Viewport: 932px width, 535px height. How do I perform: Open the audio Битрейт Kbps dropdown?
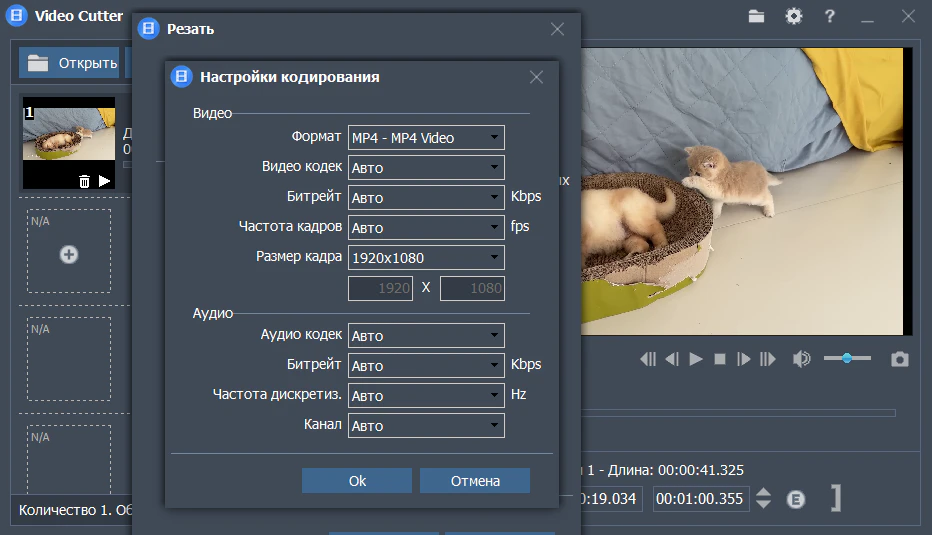[x=426, y=366]
